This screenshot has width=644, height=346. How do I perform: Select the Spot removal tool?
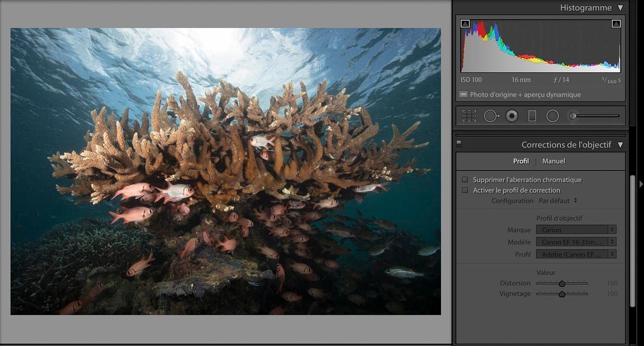click(491, 116)
